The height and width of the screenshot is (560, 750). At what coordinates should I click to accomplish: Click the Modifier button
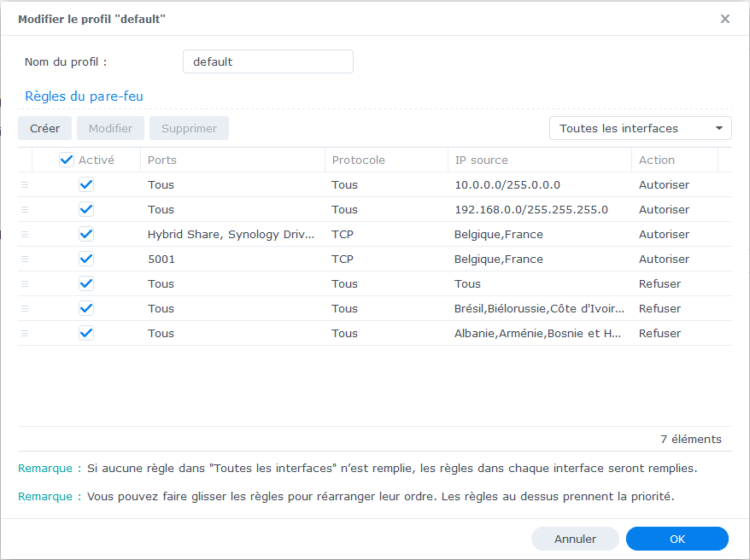[110, 128]
